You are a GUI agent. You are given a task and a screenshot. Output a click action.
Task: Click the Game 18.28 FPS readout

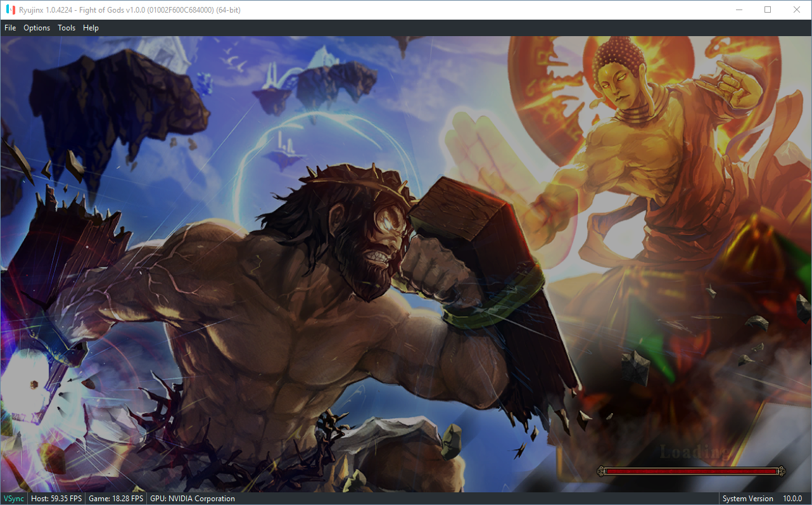pyautogui.click(x=116, y=499)
